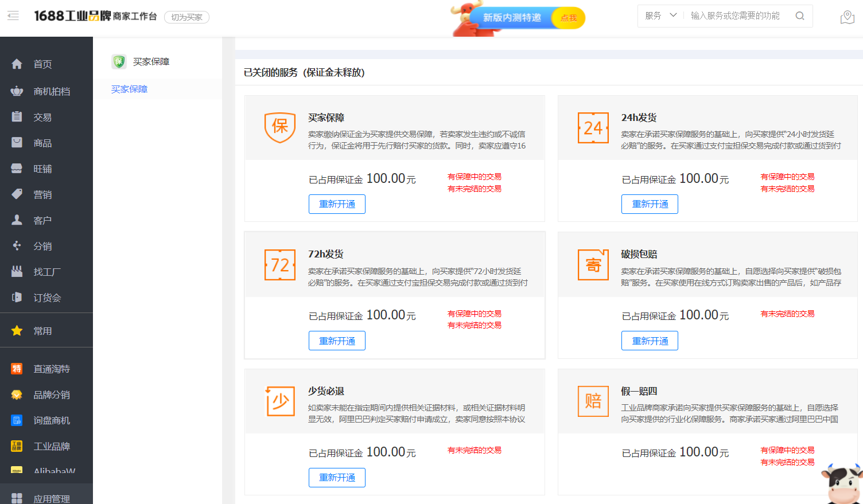Click the 买家保障 section header text
The width and height of the screenshot is (863, 504).
(151, 61)
